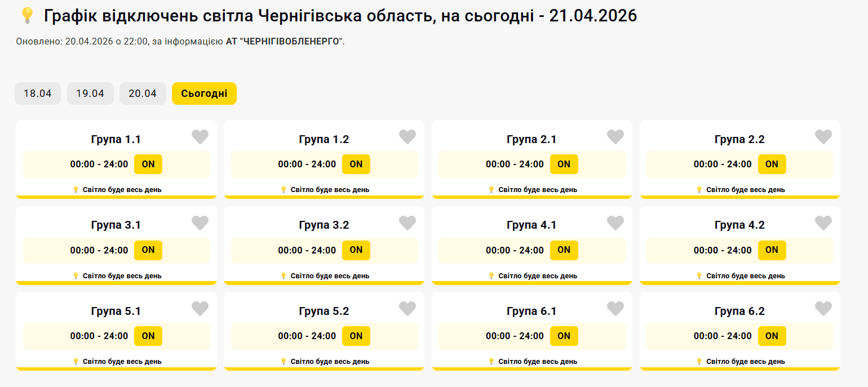Viewport: 868px width, 387px height.
Task: Add Група 2.1 to favorites
Action: (615, 137)
